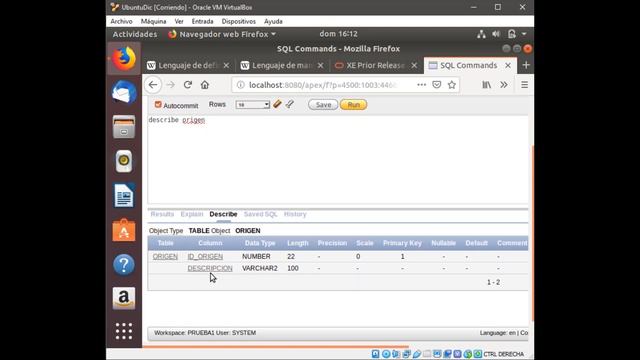This screenshot has height=360, width=640.
Task: Go to the Firefox home page
Action: (205, 85)
